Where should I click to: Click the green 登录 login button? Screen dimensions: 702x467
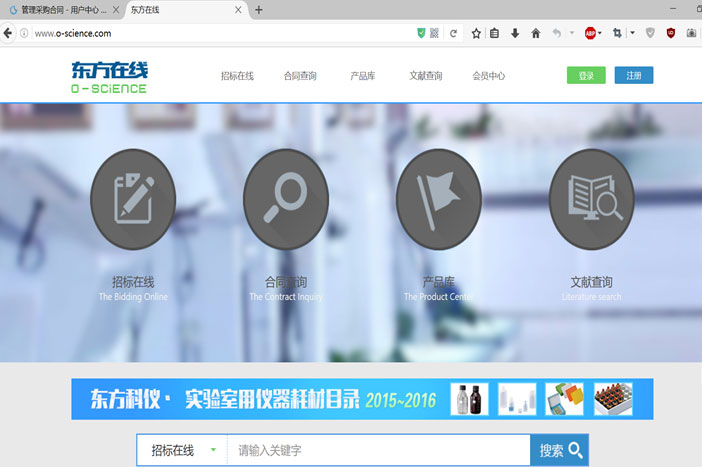tap(586, 75)
